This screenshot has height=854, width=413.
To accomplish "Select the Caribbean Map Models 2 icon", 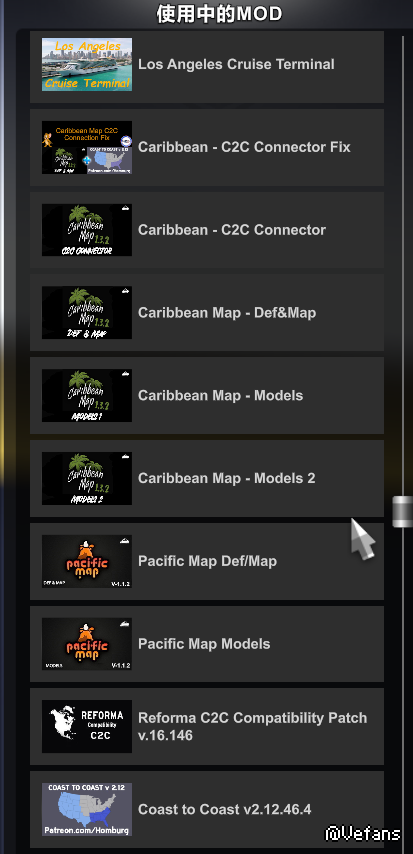I will pos(87,478).
